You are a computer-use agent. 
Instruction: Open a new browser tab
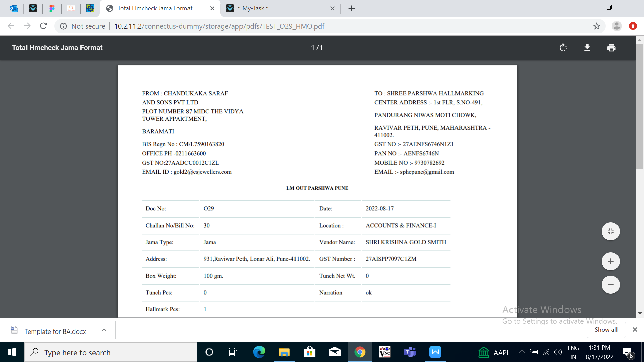[x=352, y=8]
